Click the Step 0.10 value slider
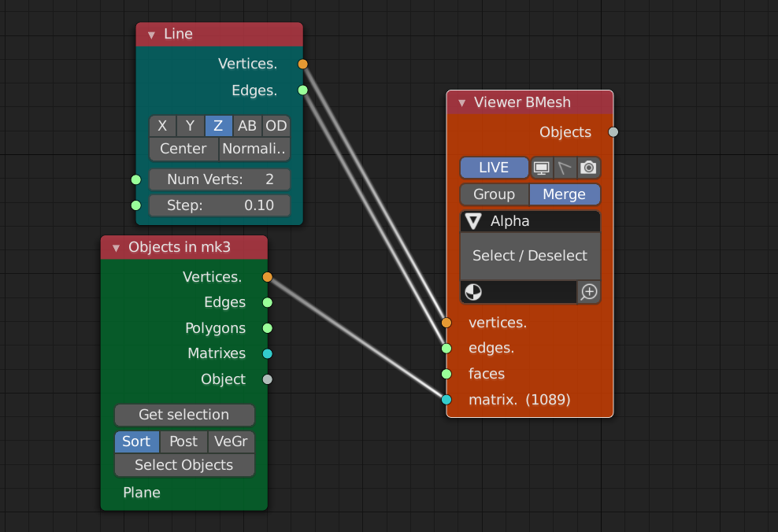The height and width of the screenshot is (532, 778). tap(219, 205)
